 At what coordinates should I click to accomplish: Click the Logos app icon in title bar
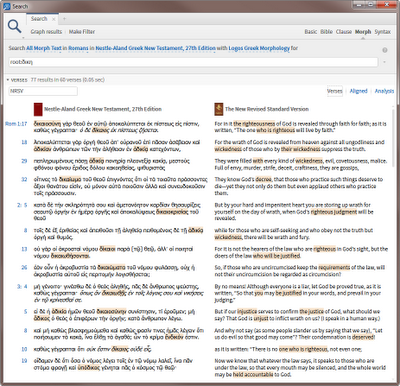tap(6, 6)
